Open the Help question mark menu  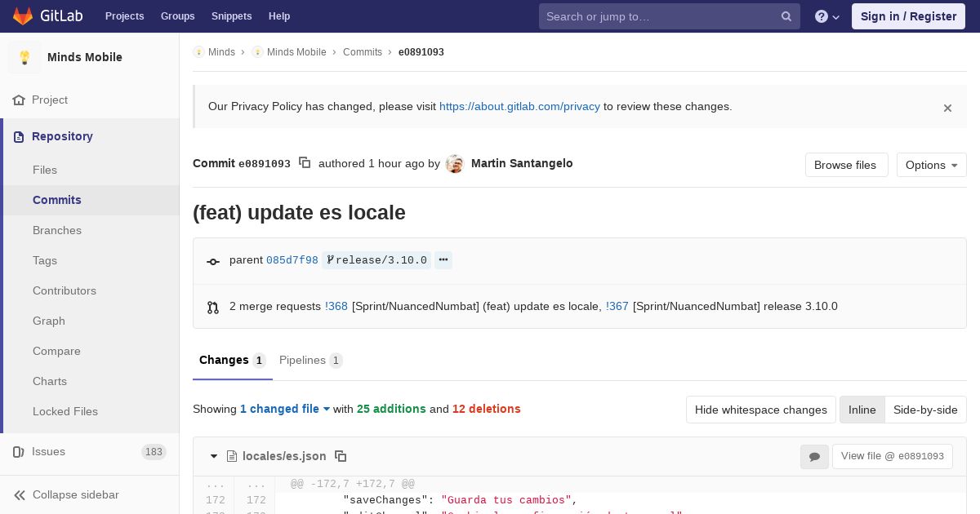click(827, 16)
